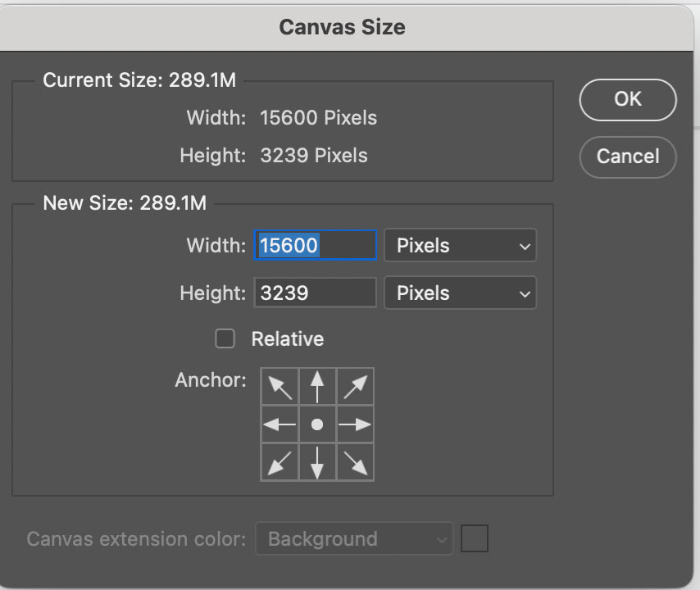Dismiss dialog with Cancel button

tap(628, 157)
